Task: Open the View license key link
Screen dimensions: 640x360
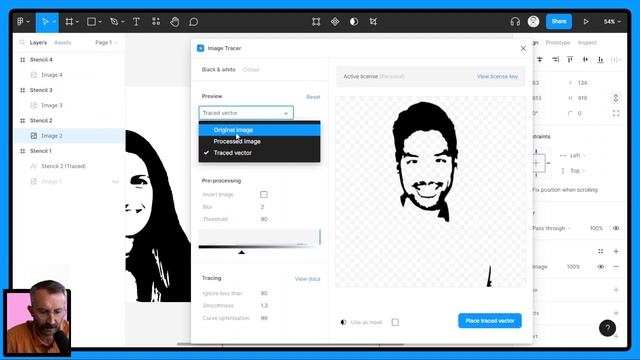Action: point(497,76)
